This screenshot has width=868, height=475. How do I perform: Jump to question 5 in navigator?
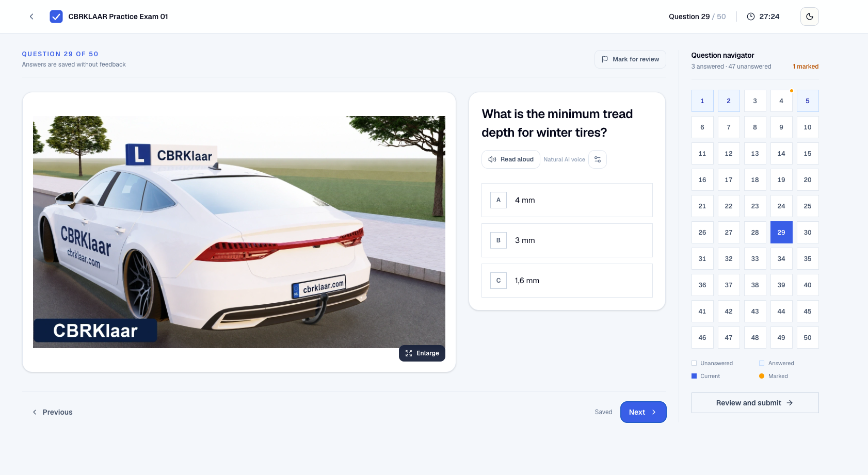808,101
